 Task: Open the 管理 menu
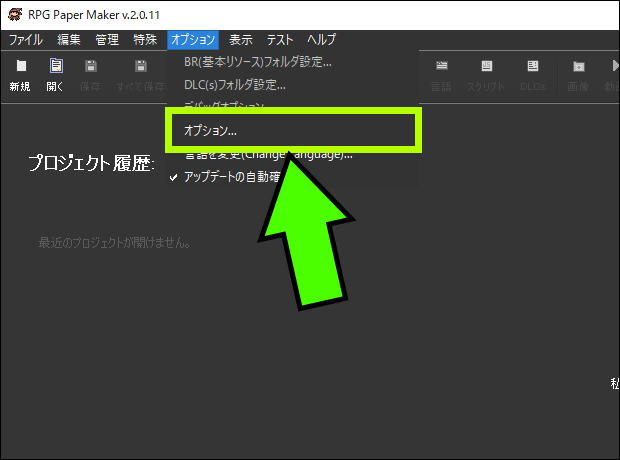click(x=107, y=40)
